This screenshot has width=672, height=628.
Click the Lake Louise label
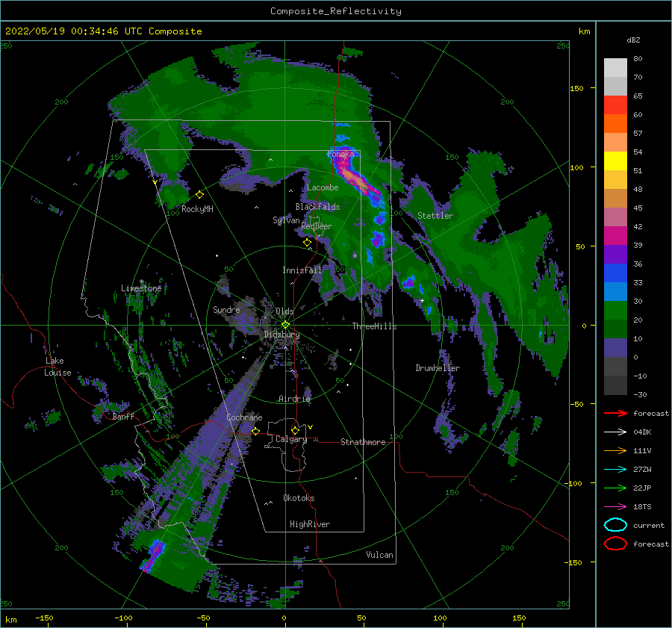click(x=57, y=367)
